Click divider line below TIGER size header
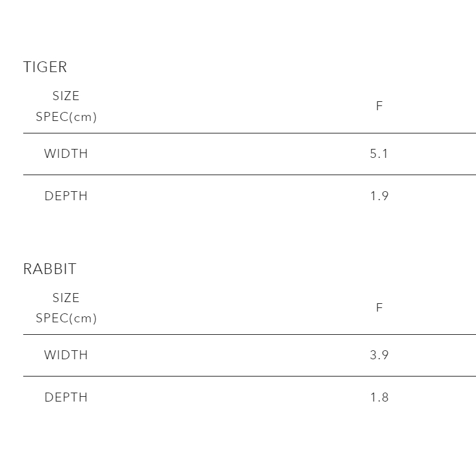Image resolution: width=476 pixels, height=476 pixels. point(249,133)
